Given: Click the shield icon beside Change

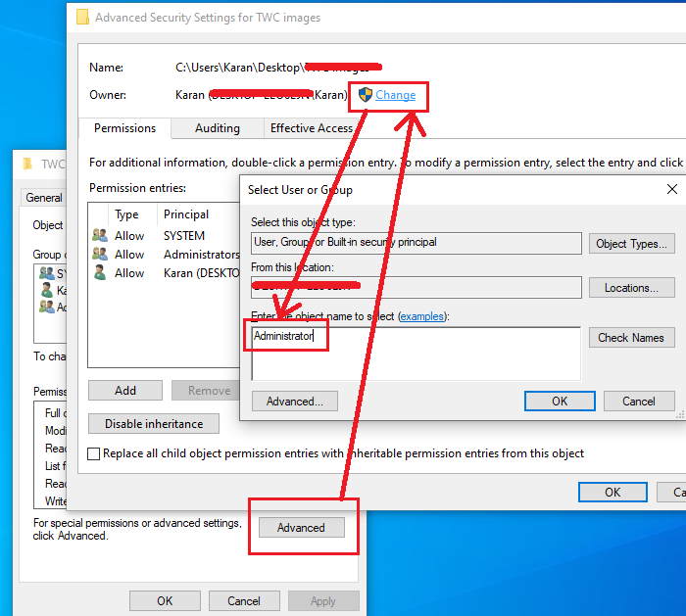Looking at the screenshot, I should [x=365, y=94].
